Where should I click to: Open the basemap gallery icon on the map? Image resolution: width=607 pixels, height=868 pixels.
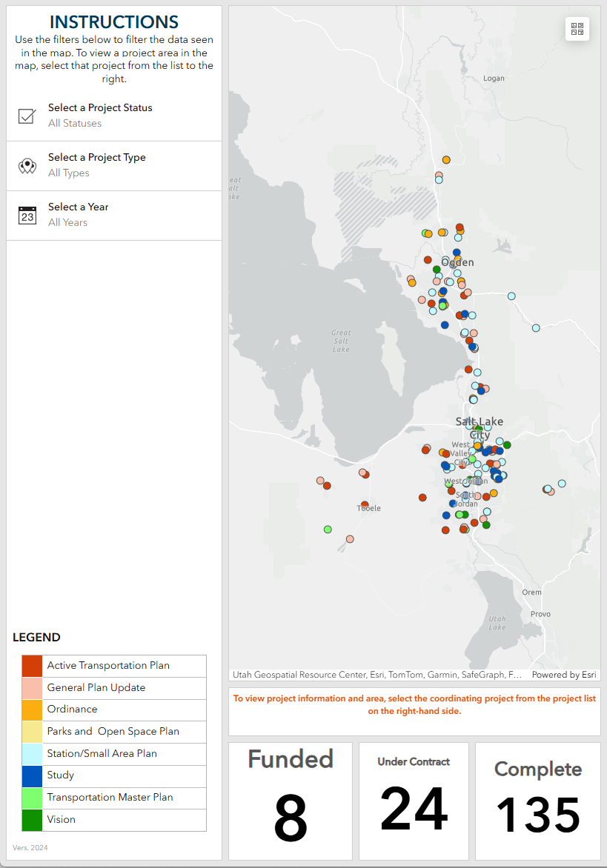[x=577, y=28]
